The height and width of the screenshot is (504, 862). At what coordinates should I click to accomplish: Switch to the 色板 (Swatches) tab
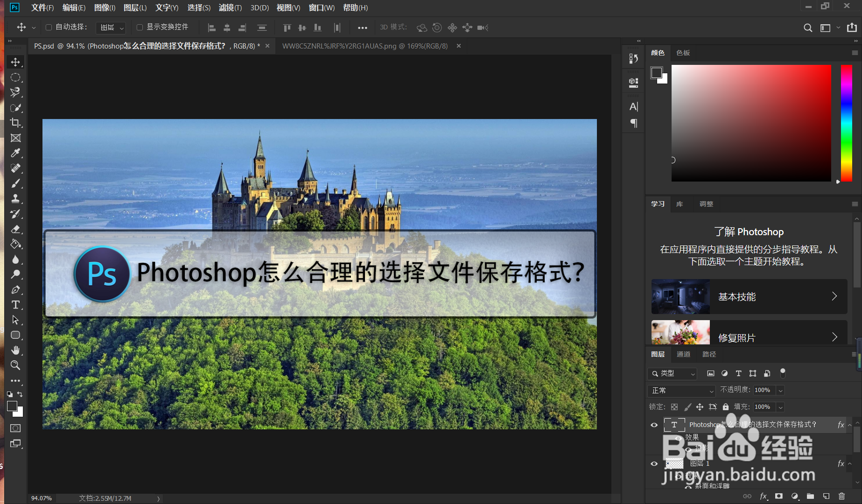click(x=683, y=53)
